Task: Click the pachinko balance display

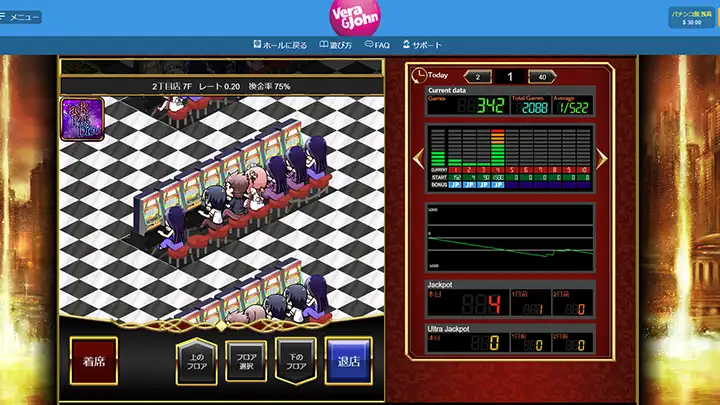Action: click(x=692, y=17)
